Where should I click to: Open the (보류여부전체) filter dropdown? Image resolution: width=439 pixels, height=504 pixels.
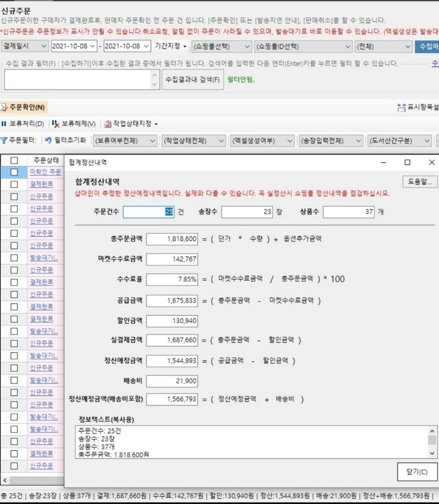coord(125,140)
